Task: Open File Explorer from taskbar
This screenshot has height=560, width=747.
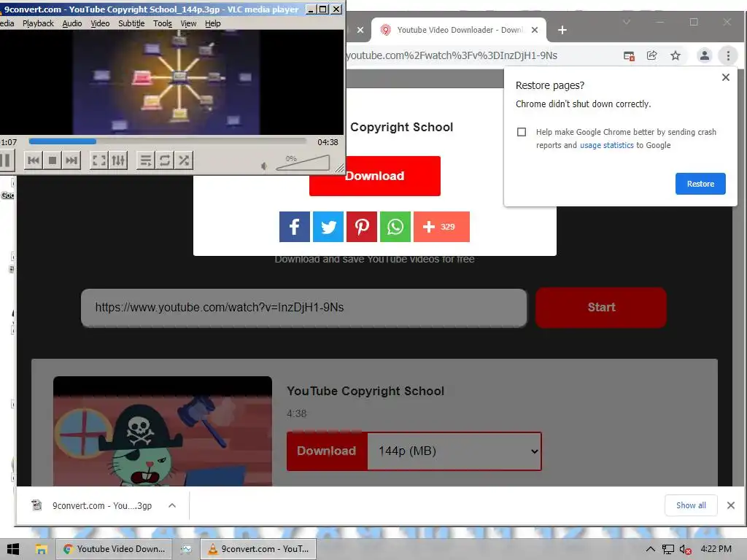Action: click(x=42, y=549)
